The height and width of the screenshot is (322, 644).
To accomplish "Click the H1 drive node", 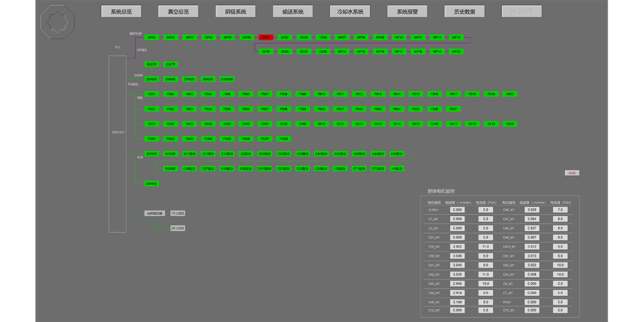I will pyautogui.click(x=397, y=168).
